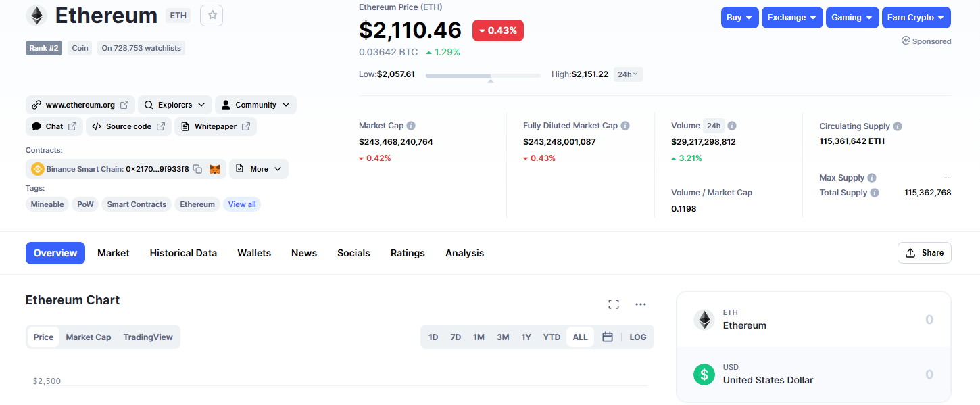Set chart range to 1D
980x405 pixels.
pyautogui.click(x=433, y=337)
